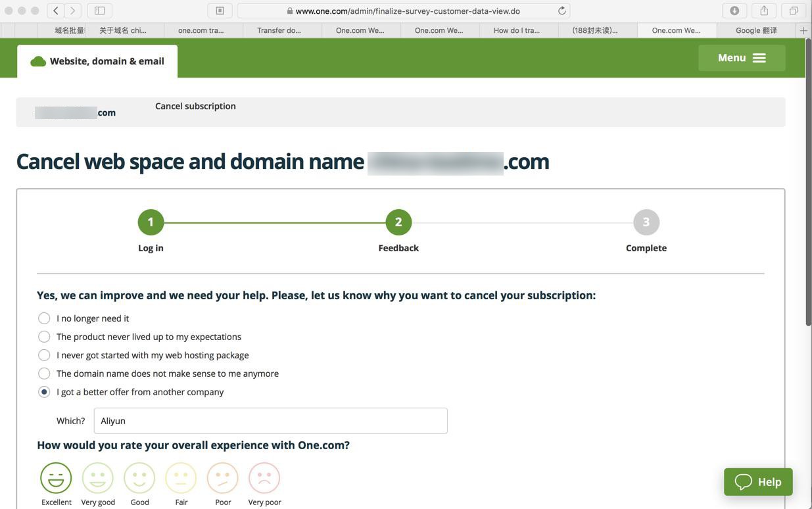
Task: Switch to 关于域名 chi... tab
Action: coord(123,30)
